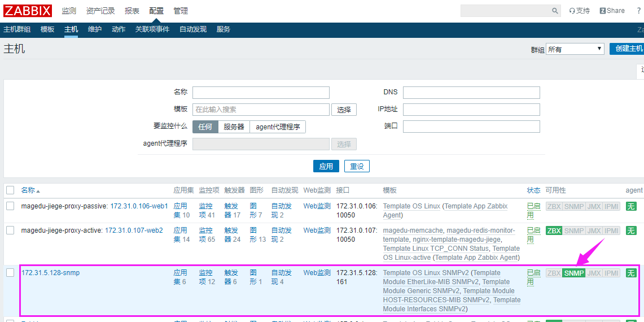Open magedu-jiege-proxy-active proxy link
644x322 pixels.
[61, 230]
